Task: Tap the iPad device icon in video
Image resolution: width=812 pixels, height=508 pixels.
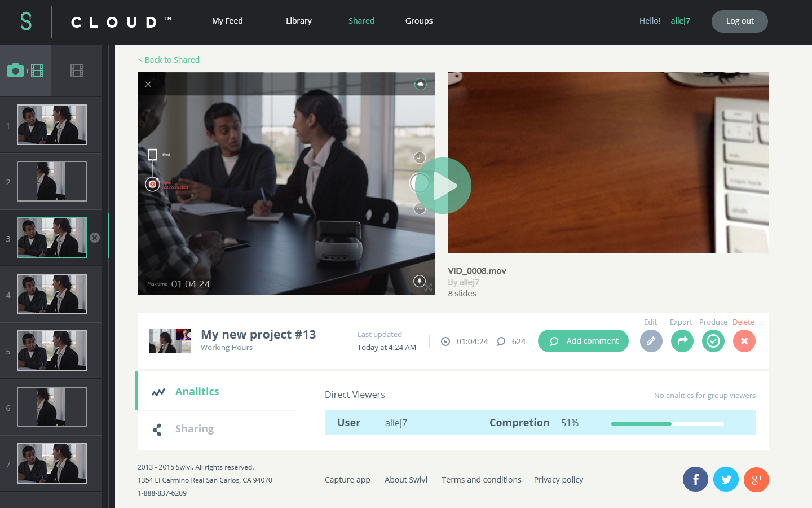Action: pyautogui.click(x=152, y=155)
